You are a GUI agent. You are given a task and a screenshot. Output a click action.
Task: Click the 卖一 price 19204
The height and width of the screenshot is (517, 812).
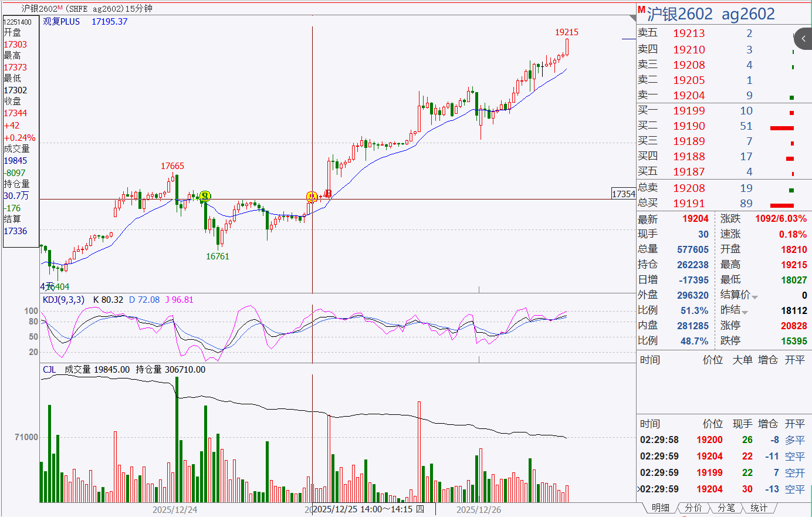(x=689, y=96)
